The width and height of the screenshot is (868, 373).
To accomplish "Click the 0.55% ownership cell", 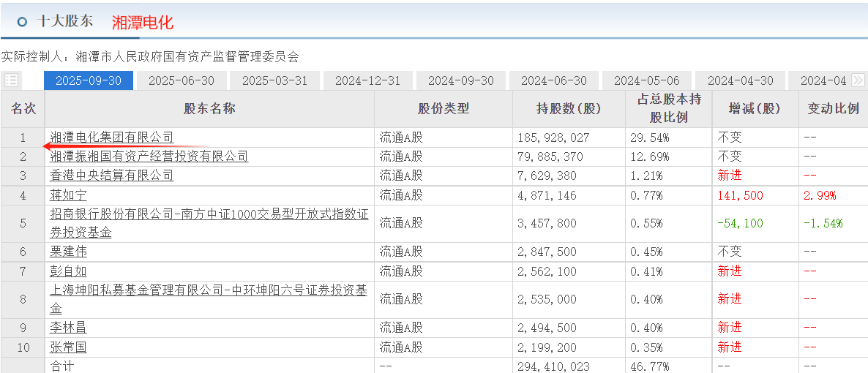I will 646,224.
